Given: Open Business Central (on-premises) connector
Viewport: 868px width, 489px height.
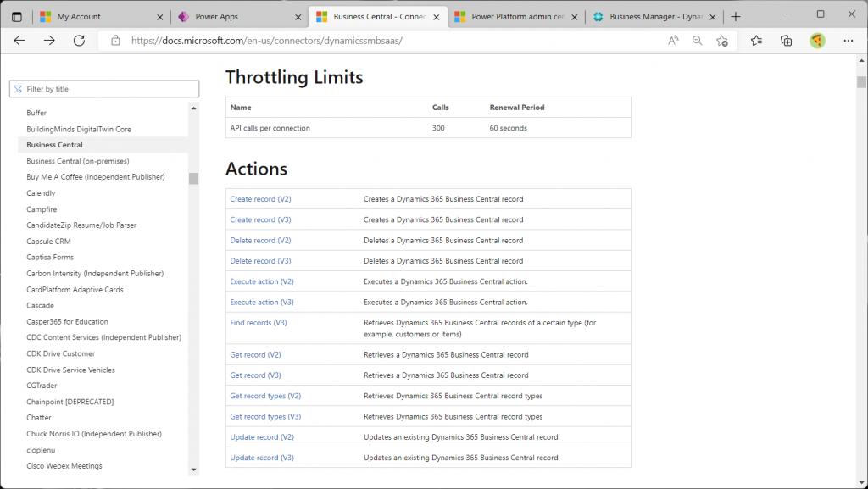Looking at the screenshot, I should coord(78,161).
